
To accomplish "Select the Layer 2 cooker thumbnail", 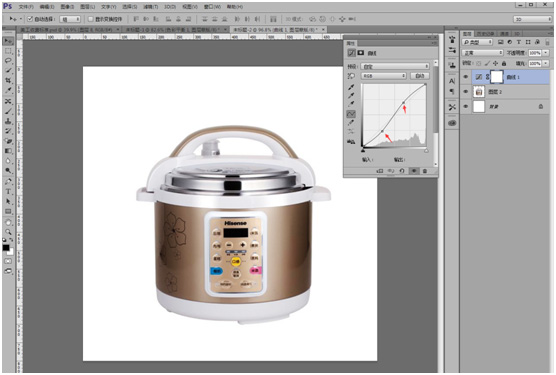I will click(x=479, y=92).
